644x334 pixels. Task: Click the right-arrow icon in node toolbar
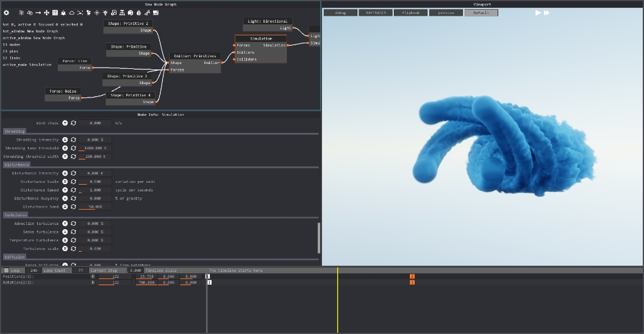click(x=38, y=13)
